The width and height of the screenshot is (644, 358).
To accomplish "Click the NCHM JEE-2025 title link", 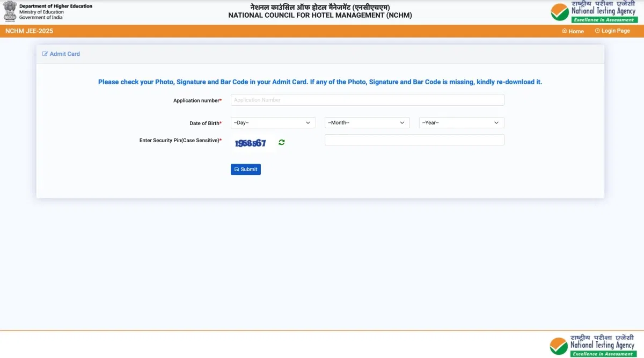I will pyautogui.click(x=30, y=31).
